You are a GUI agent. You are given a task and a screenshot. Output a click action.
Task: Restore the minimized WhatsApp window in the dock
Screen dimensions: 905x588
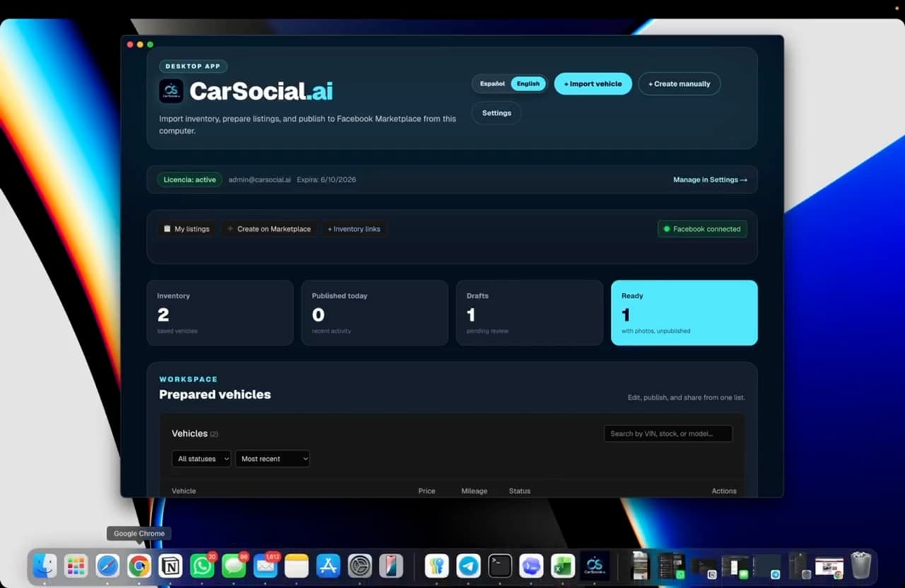click(x=671, y=566)
